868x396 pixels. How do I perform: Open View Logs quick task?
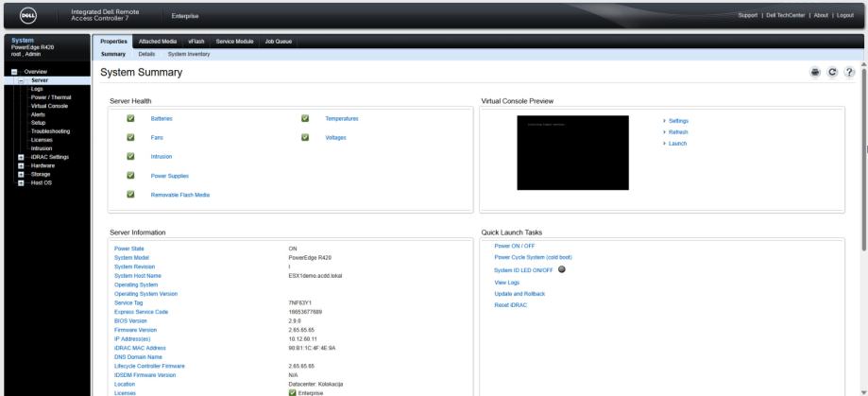pyautogui.click(x=506, y=283)
